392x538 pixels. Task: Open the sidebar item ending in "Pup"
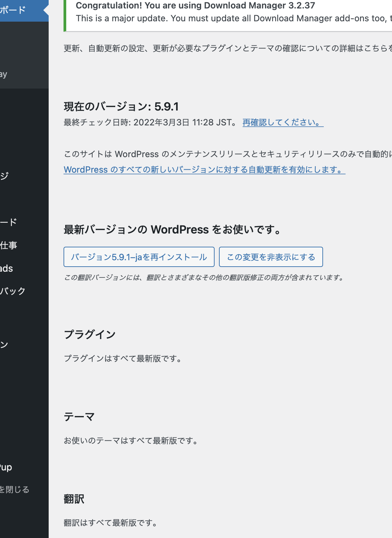coord(6,467)
